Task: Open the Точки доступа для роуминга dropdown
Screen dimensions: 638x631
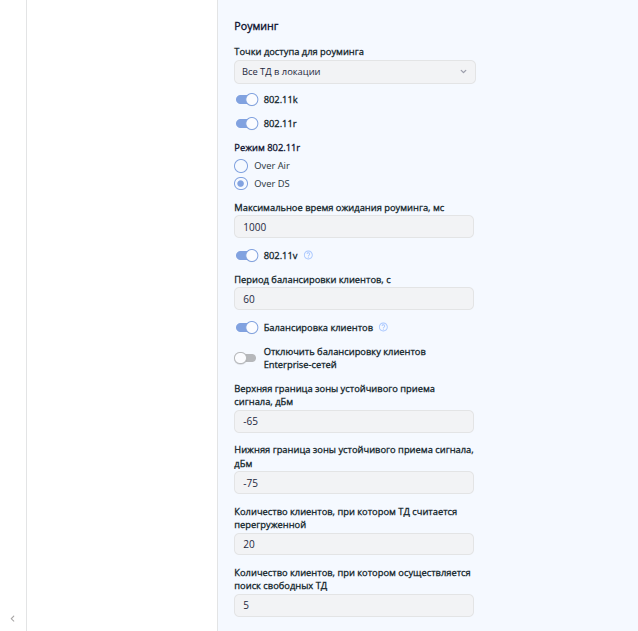Action: click(354, 71)
